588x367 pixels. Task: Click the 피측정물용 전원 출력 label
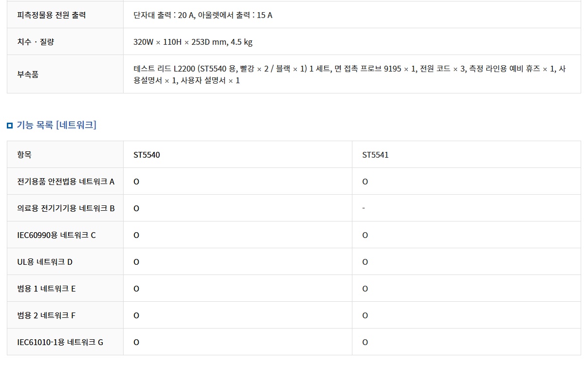point(52,15)
